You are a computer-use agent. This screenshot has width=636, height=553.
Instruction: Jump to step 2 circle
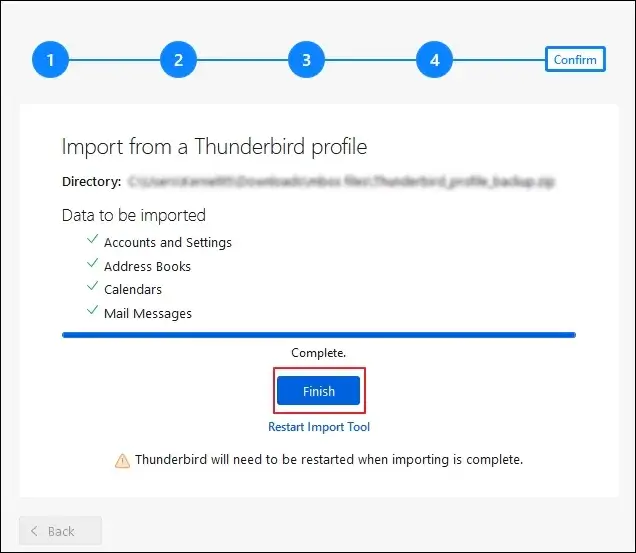pyautogui.click(x=178, y=60)
